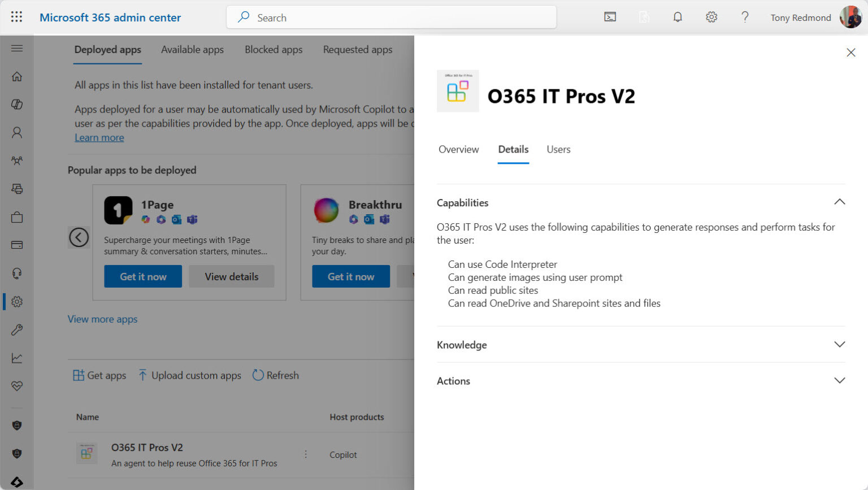The width and height of the screenshot is (868, 490).
Task: Open the View more apps link
Action: pyautogui.click(x=102, y=319)
